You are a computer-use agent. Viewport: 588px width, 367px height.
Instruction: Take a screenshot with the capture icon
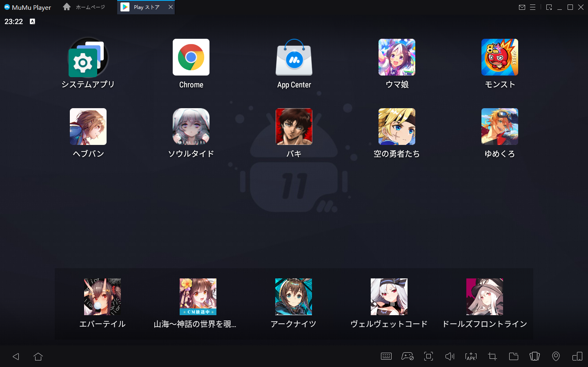428,356
